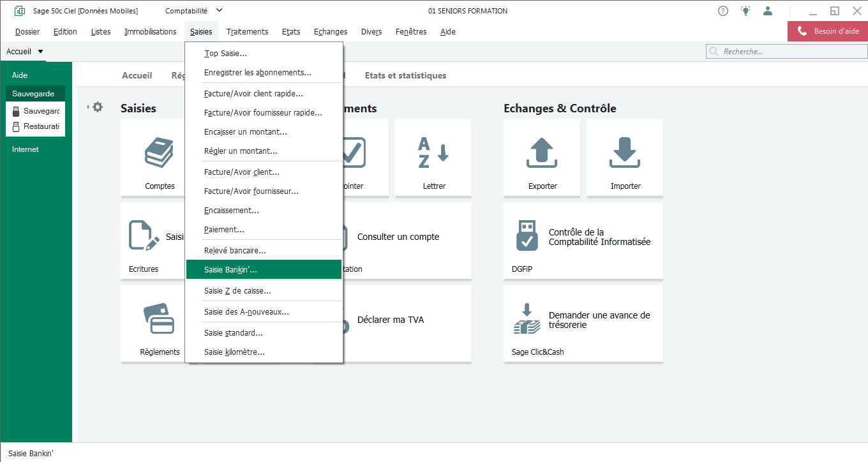Image resolution: width=868 pixels, height=462 pixels.
Task: Select Enregistrer les abonnements...
Action: click(264, 73)
